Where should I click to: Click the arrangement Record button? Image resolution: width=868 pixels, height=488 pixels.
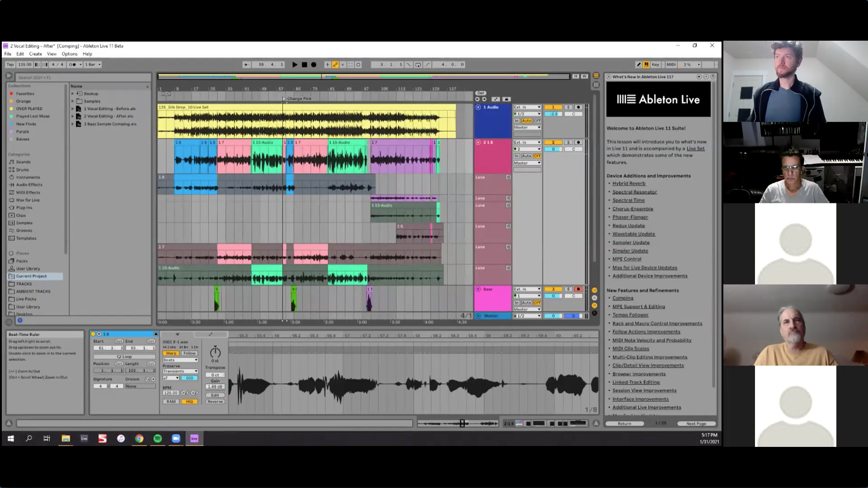[x=314, y=65]
